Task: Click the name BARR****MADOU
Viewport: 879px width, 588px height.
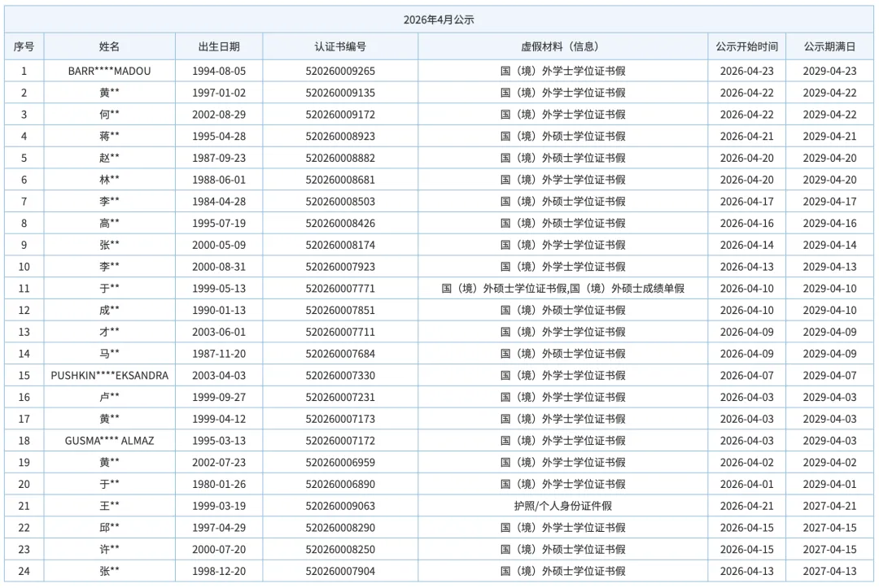Action: tap(109, 71)
